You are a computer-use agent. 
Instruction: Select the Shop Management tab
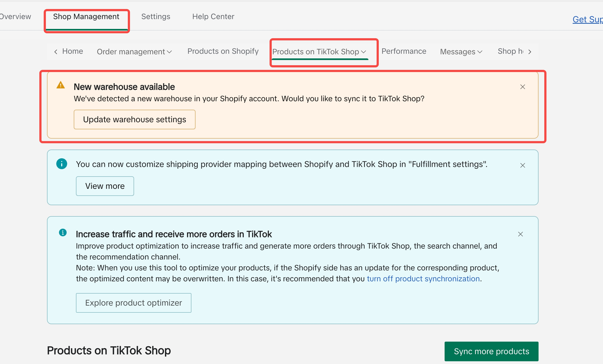(x=86, y=17)
